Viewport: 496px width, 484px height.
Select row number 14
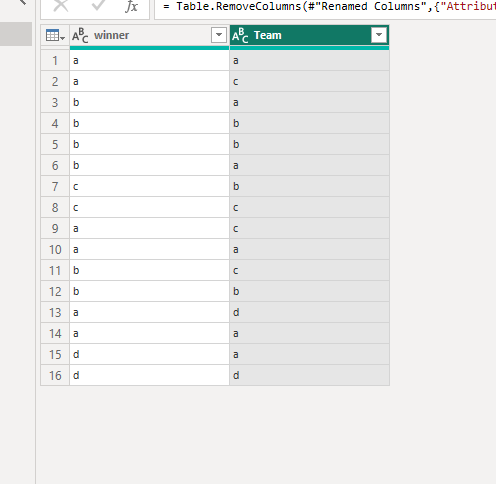point(55,334)
